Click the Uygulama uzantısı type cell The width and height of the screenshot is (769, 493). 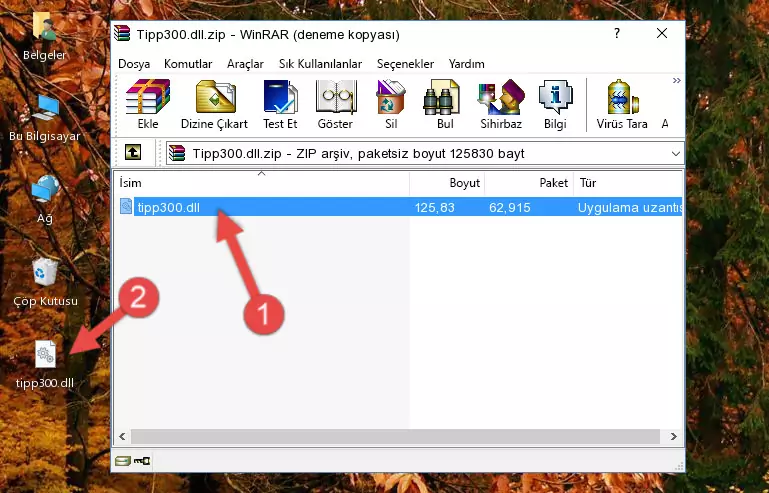[x=630, y=208]
